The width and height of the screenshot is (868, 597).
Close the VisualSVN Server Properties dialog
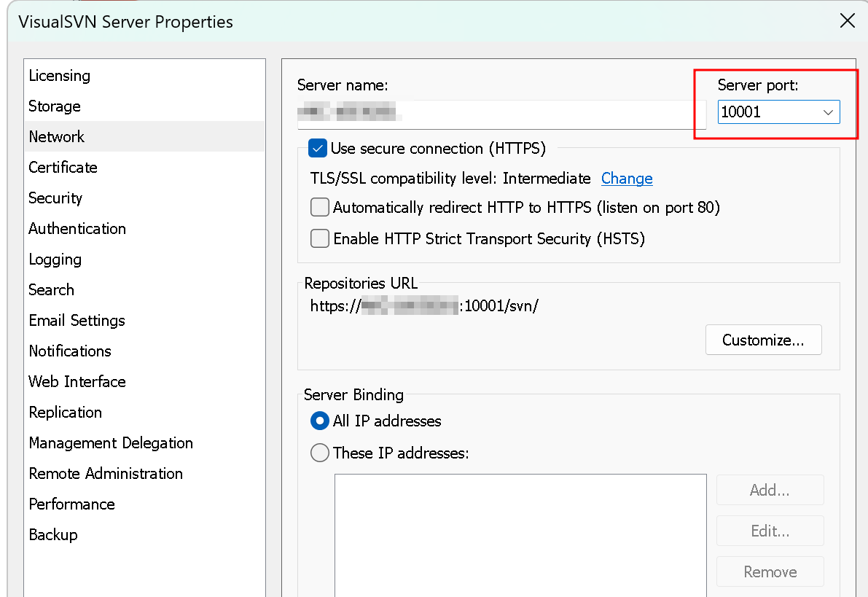(847, 21)
